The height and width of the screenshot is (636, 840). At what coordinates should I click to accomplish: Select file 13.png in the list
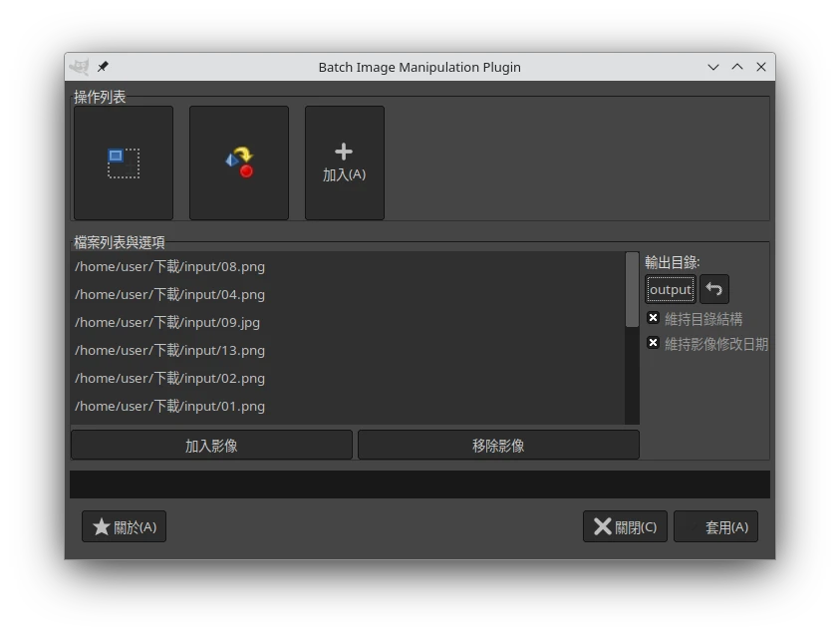[x=169, y=350]
